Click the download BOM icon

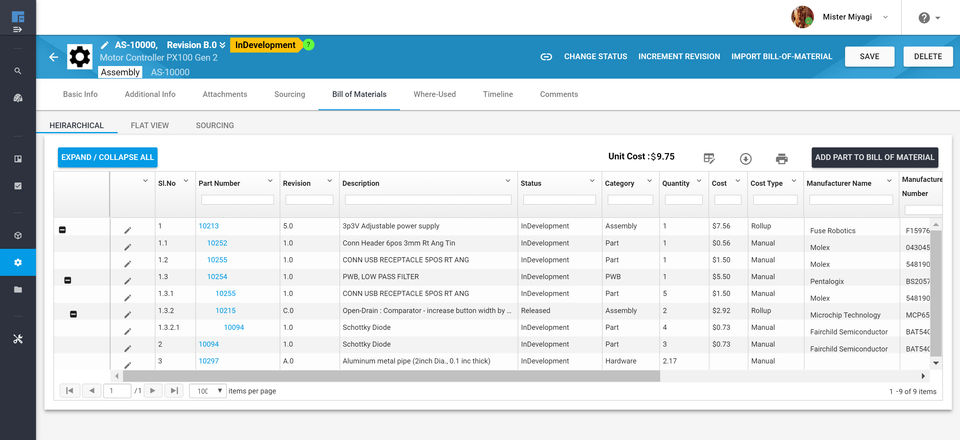(x=745, y=159)
